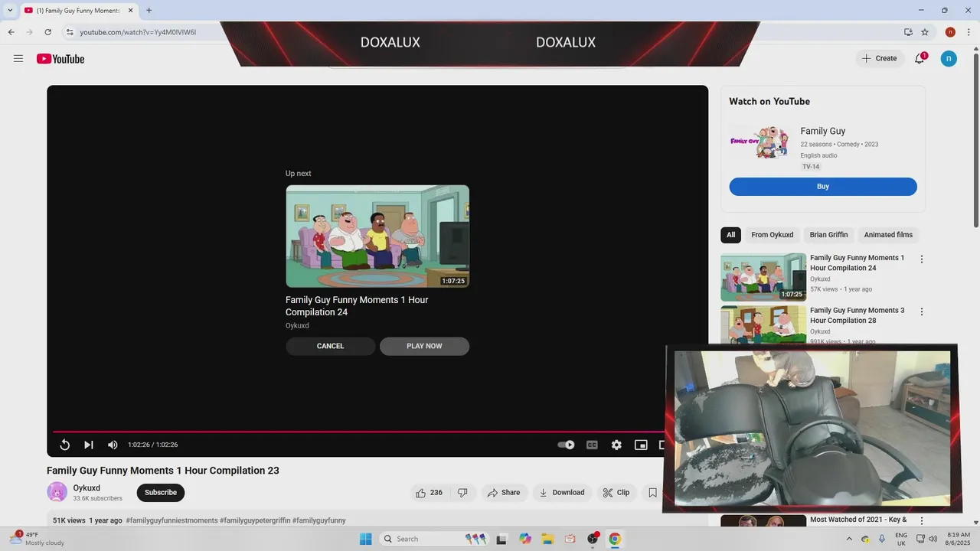The width and height of the screenshot is (980, 551).
Task: Subscribe to the Oykuxd channel
Action: (x=161, y=493)
